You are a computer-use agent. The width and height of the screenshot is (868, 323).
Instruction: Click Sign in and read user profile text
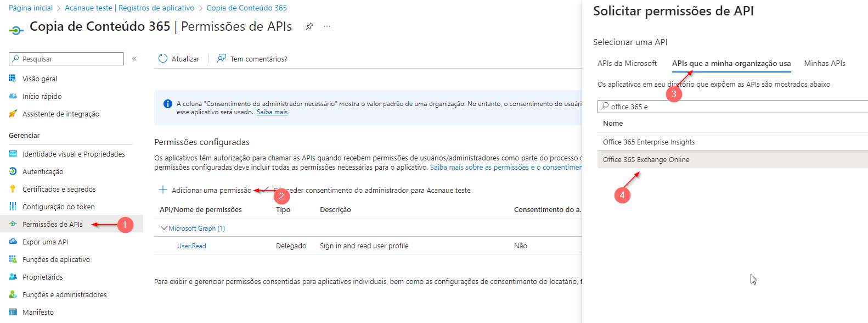tap(364, 246)
